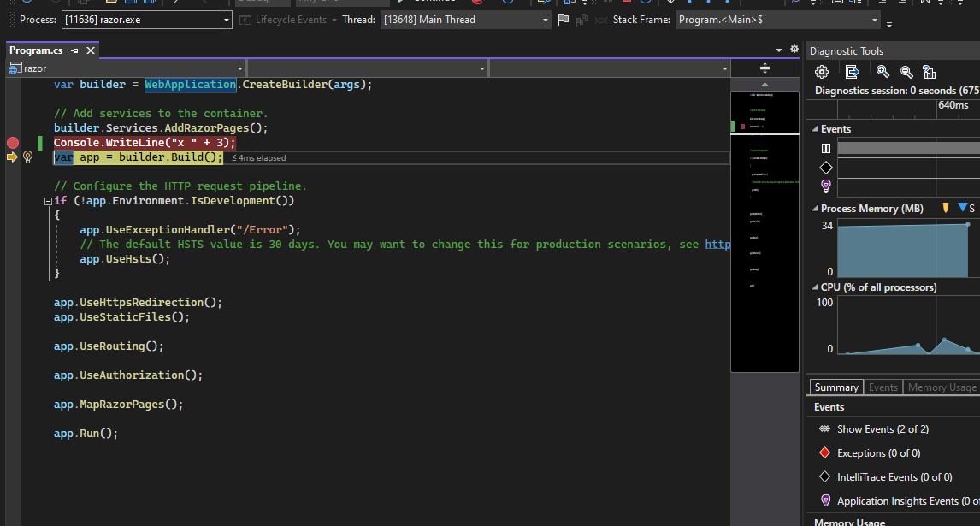The image size is (980, 526).
Task: Click the Application Insights Events bulb in Summary
Action: [x=825, y=500]
